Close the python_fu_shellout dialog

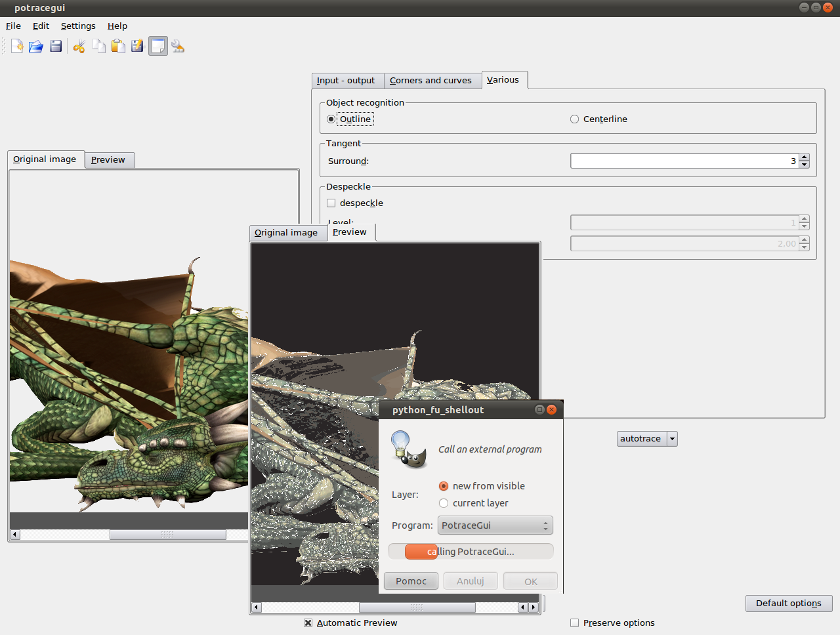pos(551,409)
